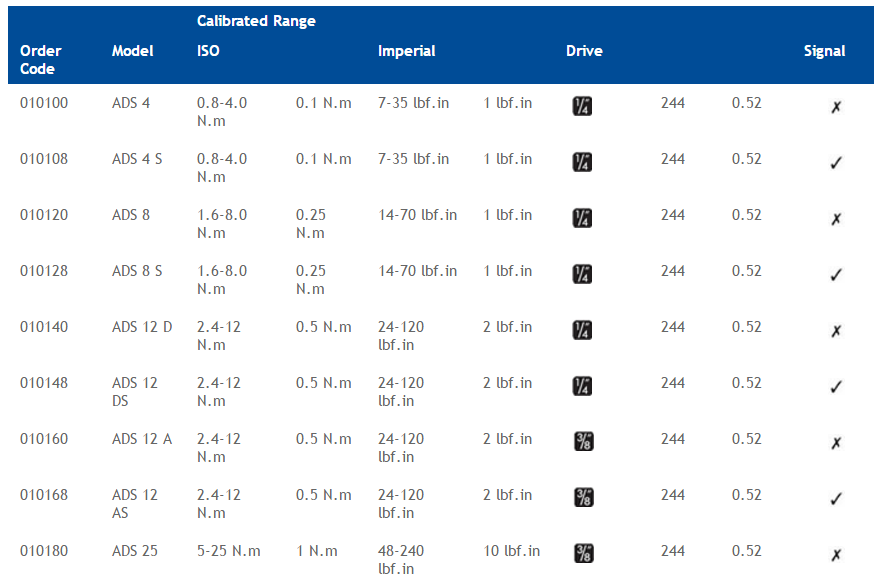Click the 3/8 drive icon for ADS 12 A
The image size is (874, 579).
tap(584, 441)
